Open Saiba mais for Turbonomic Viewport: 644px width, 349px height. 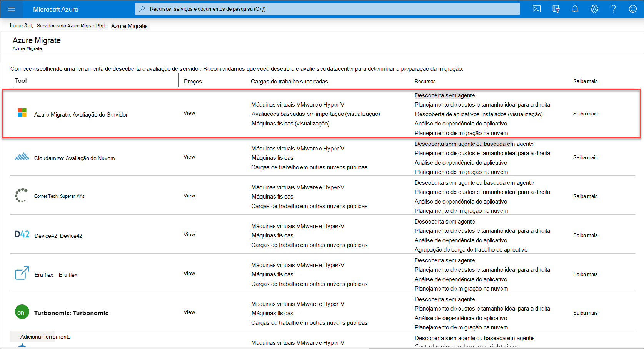click(585, 313)
